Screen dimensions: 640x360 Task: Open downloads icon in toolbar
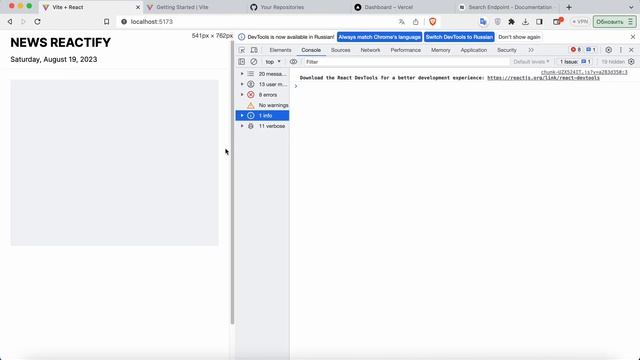(x=525, y=22)
